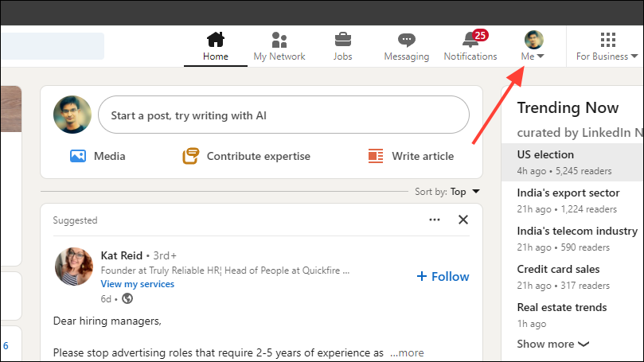Open the Jobs tab

342,46
